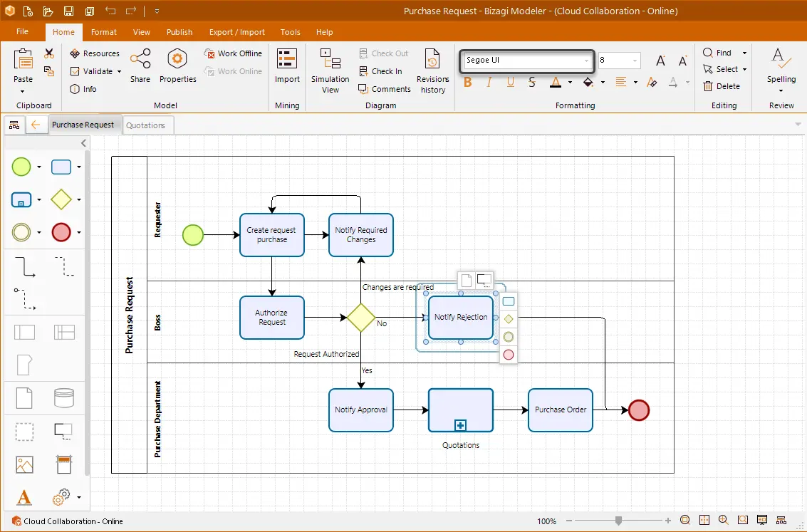This screenshot has height=532, width=807.
Task: Add a text label with the A tool
Action: click(24, 498)
